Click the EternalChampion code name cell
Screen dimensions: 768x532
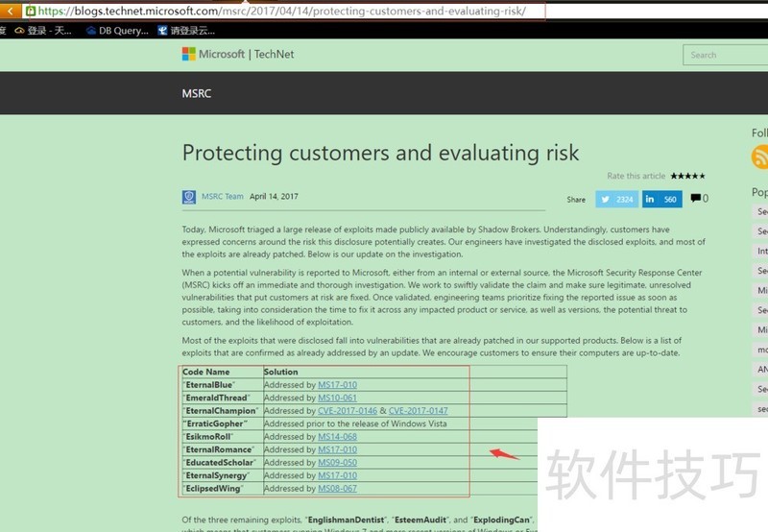coord(221,410)
